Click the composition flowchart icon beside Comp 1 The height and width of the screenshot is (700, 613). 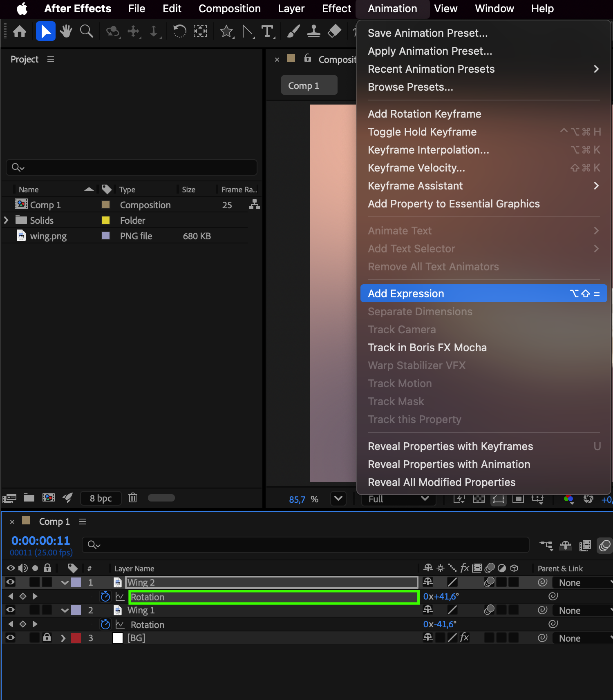click(255, 205)
